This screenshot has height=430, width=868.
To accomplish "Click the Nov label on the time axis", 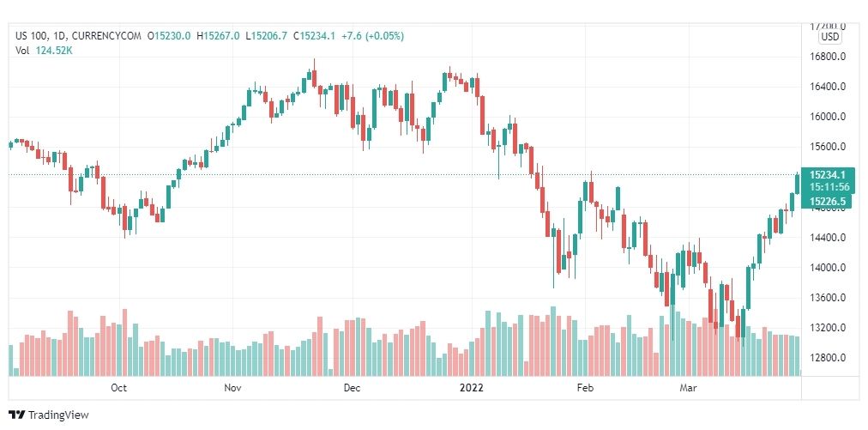I will pos(233,388).
